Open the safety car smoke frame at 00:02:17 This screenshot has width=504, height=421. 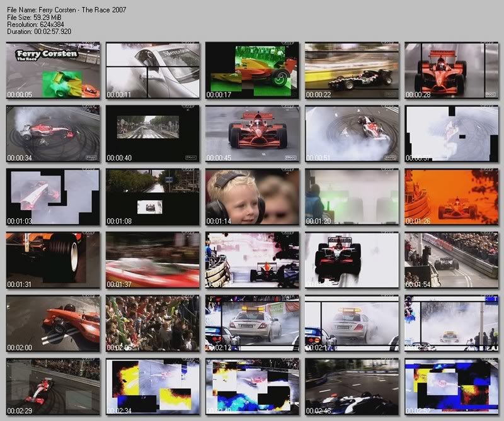[352, 323]
